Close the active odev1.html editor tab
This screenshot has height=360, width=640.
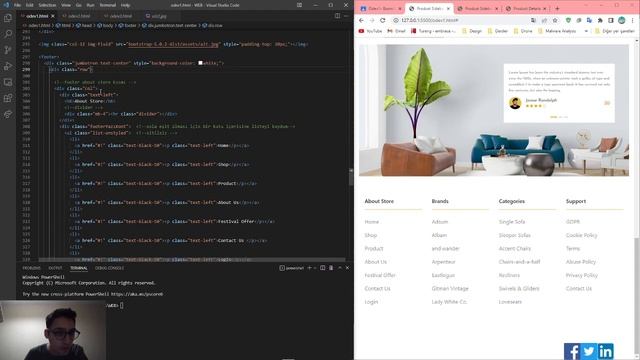click(53, 16)
